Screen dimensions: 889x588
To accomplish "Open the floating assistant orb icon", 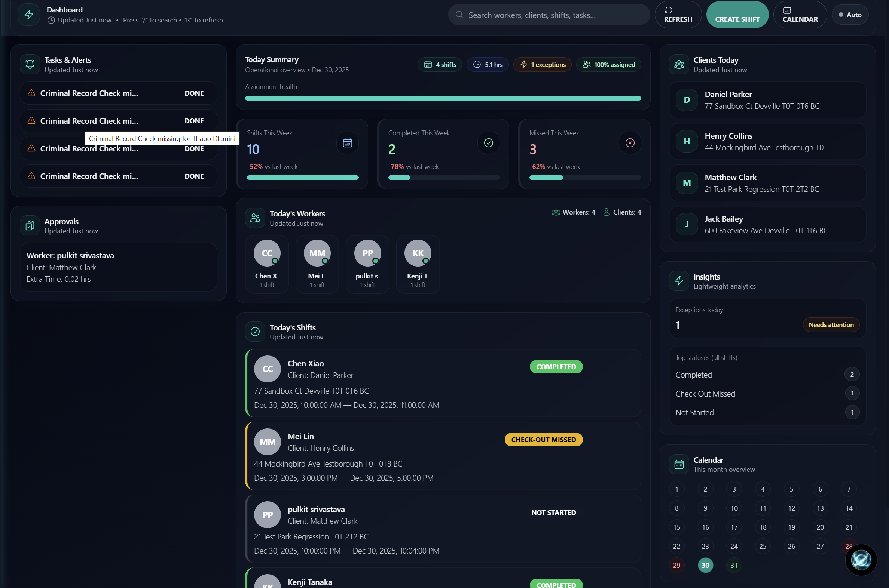I will pos(861,560).
